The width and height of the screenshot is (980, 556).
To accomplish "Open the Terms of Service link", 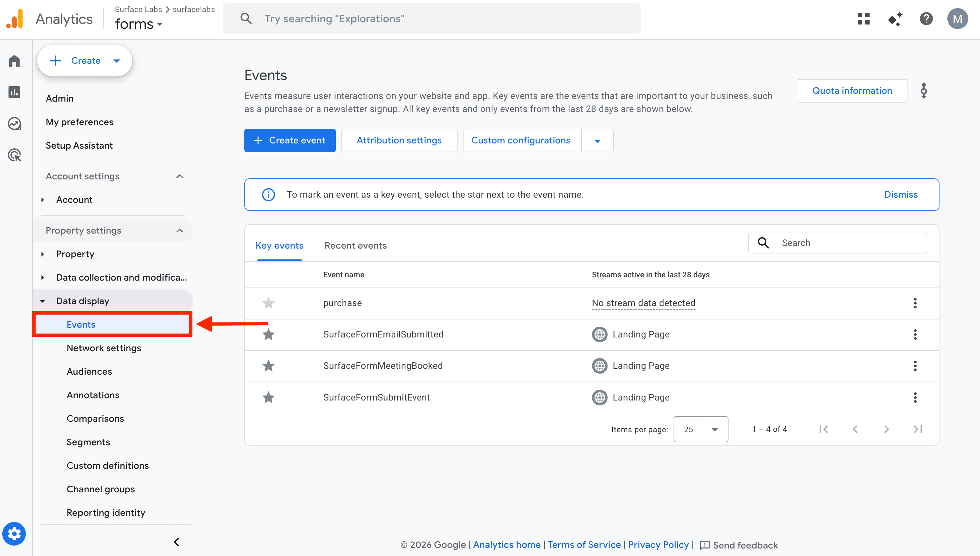I will [584, 545].
